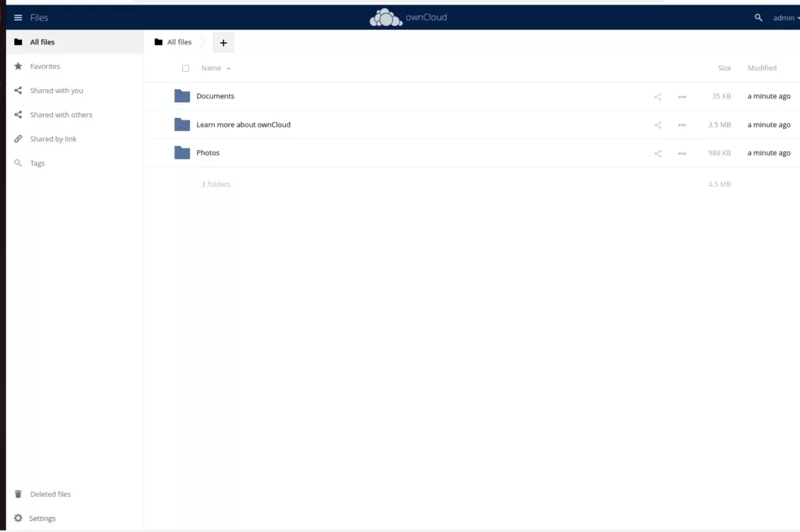The height and width of the screenshot is (532, 800).
Task: Click Photos modified time a minute ago
Action: (x=769, y=152)
